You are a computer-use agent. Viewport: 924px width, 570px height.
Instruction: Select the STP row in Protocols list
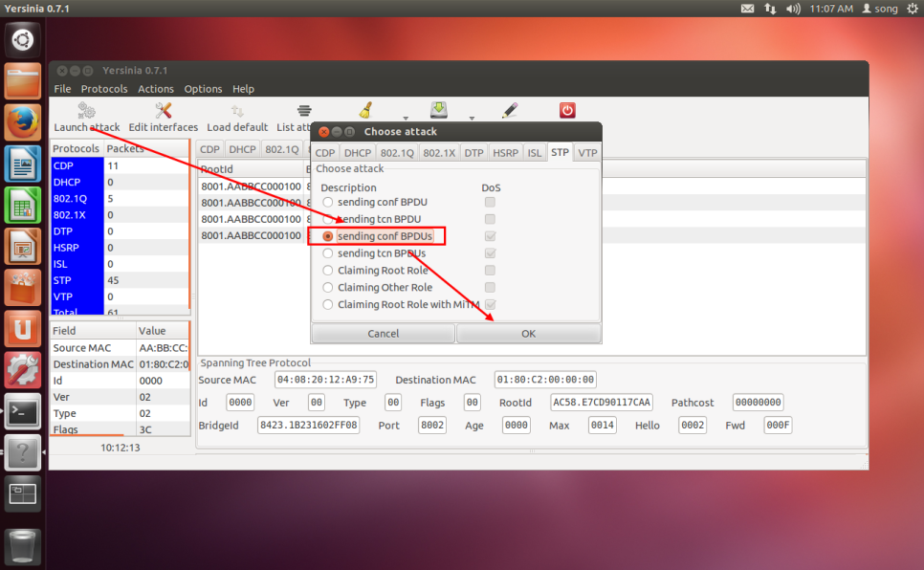point(120,280)
